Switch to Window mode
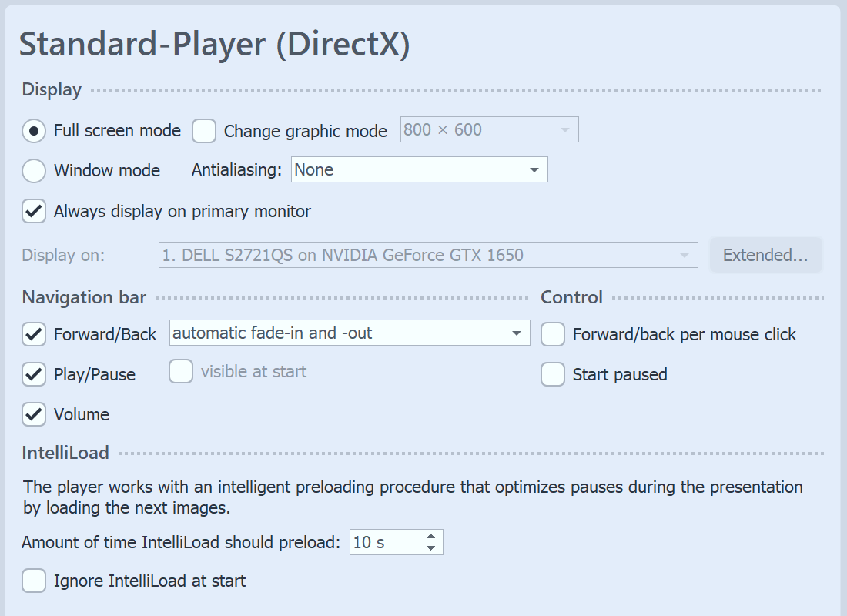The width and height of the screenshot is (847, 616). pos(33,171)
